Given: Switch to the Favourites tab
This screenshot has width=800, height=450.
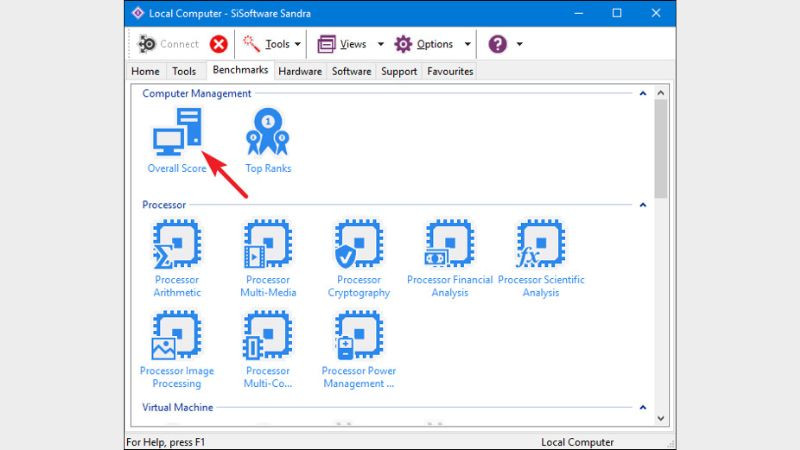Looking at the screenshot, I should point(450,71).
